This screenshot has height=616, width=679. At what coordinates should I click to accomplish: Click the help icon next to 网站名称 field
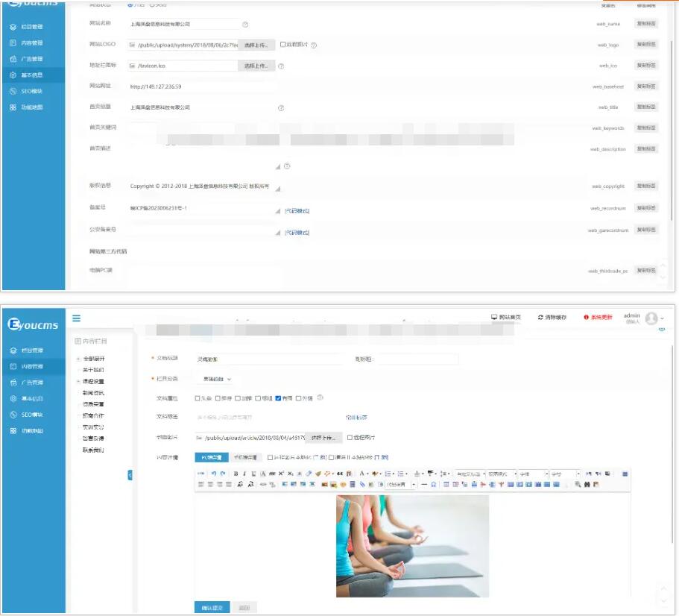(245, 25)
